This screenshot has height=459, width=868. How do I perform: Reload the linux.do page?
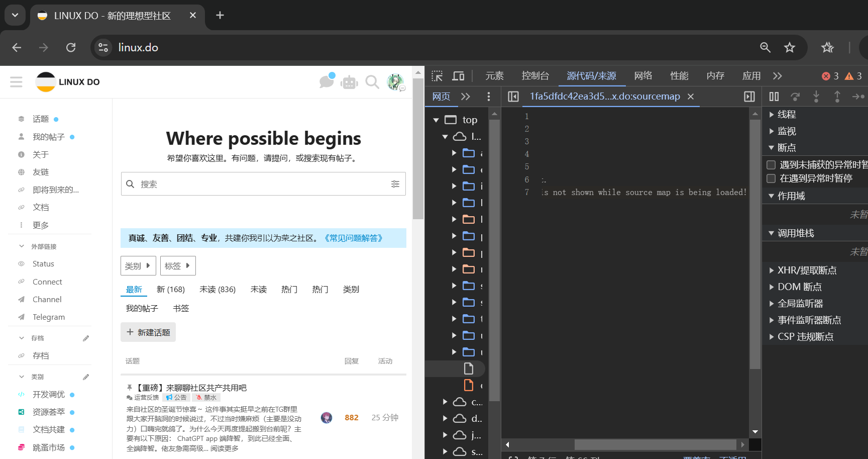click(x=71, y=47)
